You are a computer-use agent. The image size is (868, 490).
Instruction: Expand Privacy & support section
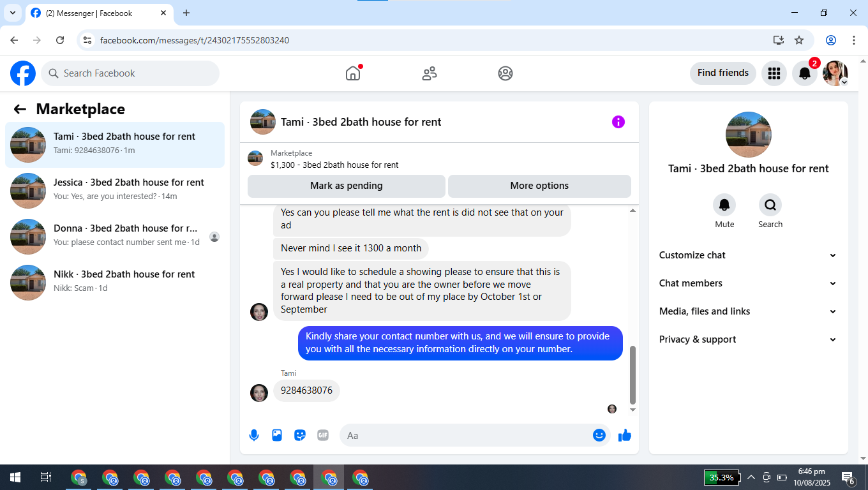(748, 339)
